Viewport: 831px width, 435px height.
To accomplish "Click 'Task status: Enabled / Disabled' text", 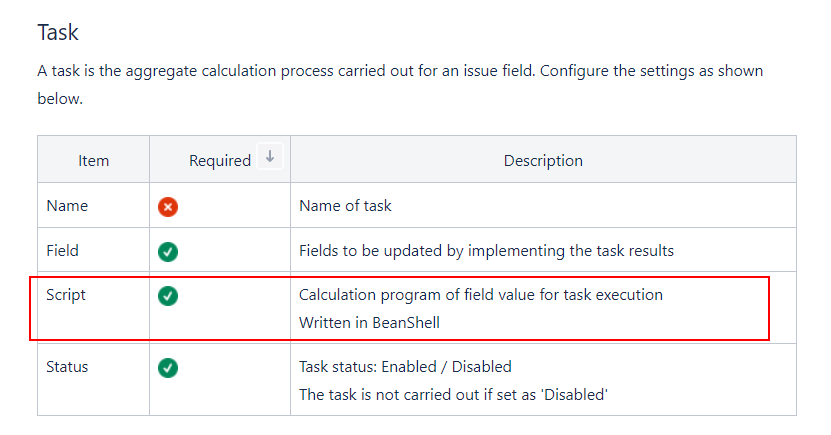I will click(405, 367).
